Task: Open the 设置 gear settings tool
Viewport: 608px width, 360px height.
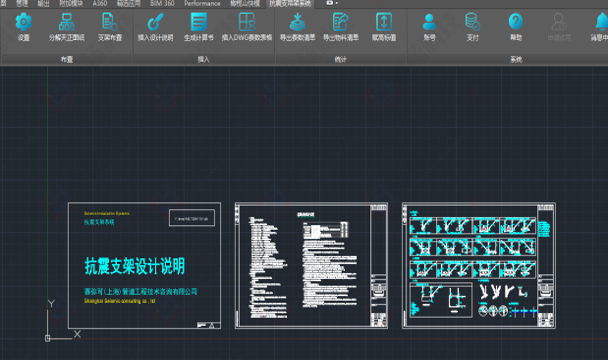Action: pos(23,22)
